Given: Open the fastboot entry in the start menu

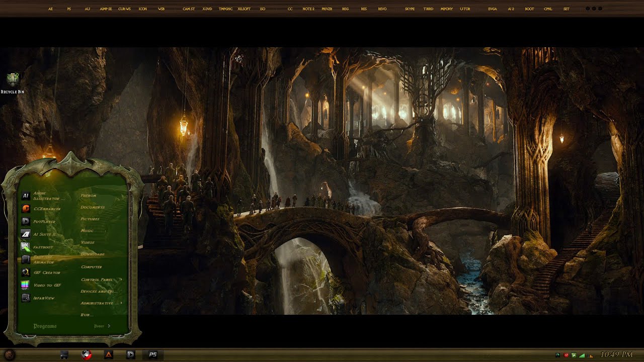Looking at the screenshot, I should [x=37, y=247].
